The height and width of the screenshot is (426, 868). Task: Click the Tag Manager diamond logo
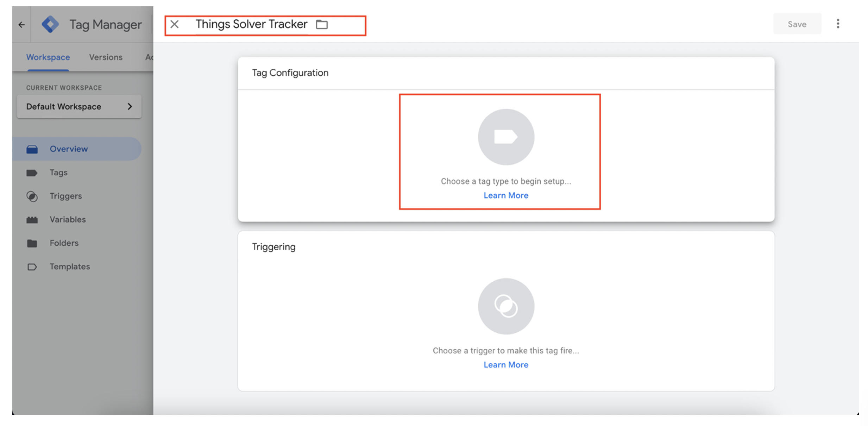tap(50, 24)
